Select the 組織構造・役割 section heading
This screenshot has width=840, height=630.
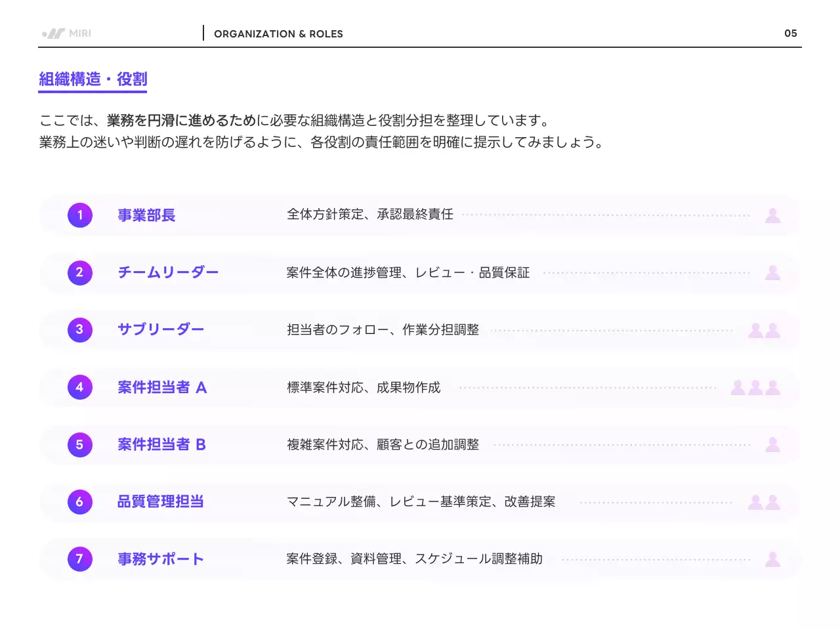92,79
